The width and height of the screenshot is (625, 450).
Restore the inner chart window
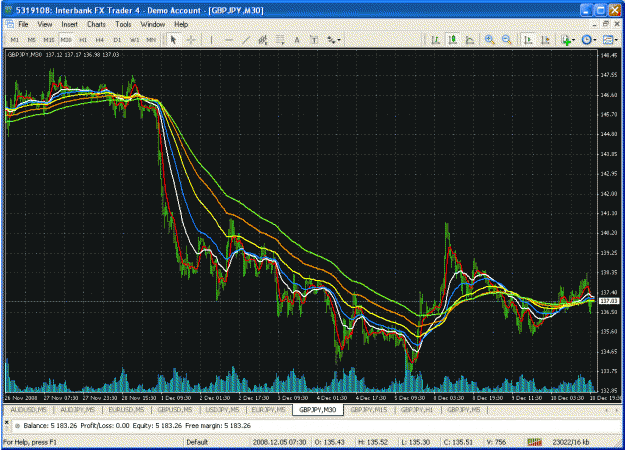click(x=606, y=24)
